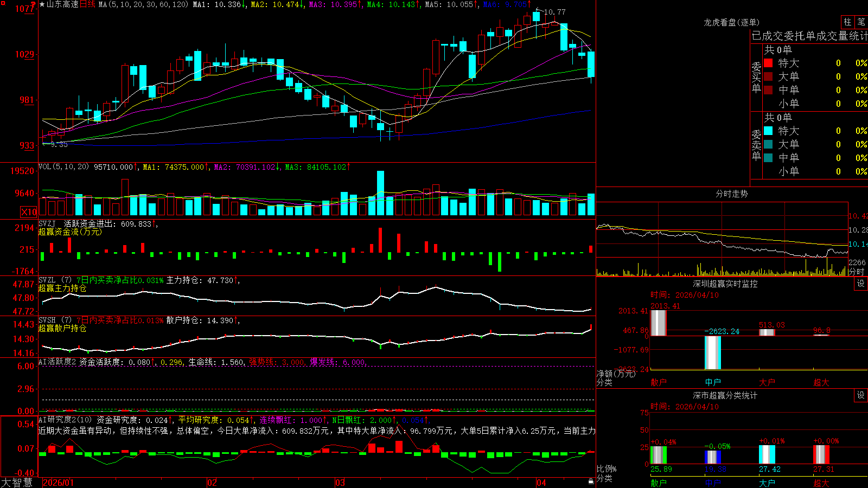Click the 大户 bar valued 513.03

[767, 332]
